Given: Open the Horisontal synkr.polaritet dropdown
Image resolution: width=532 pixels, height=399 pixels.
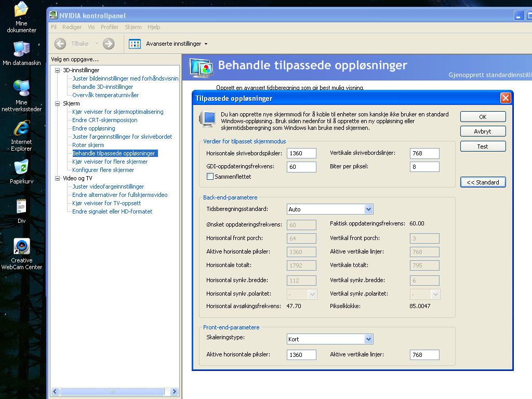Looking at the screenshot, I should [x=312, y=294].
